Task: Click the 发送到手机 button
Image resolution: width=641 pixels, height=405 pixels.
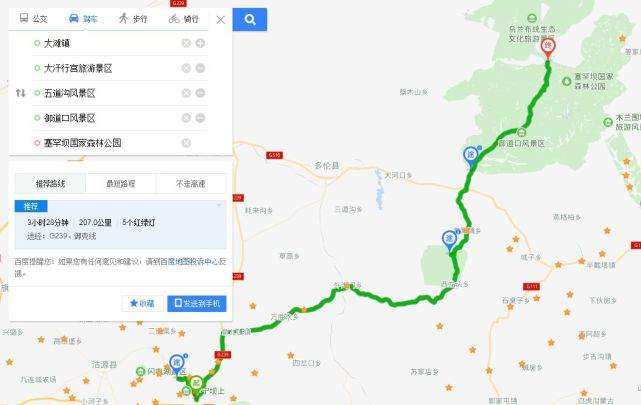Action: tap(197, 303)
